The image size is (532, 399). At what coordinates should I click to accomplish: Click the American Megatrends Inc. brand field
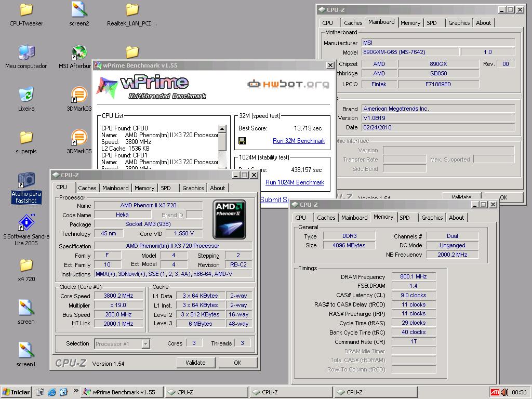coord(438,109)
